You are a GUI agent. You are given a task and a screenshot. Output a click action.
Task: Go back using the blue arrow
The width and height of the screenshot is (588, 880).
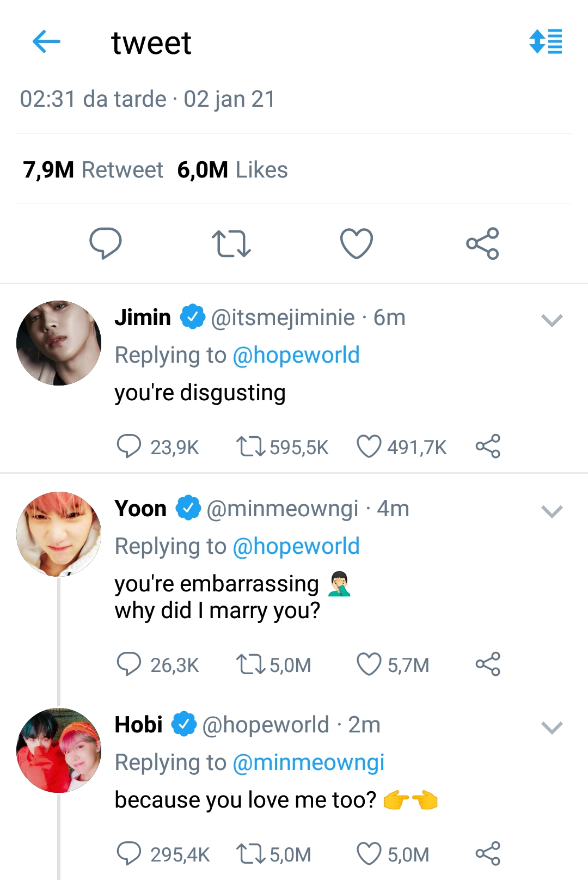pyautogui.click(x=46, y=42)
